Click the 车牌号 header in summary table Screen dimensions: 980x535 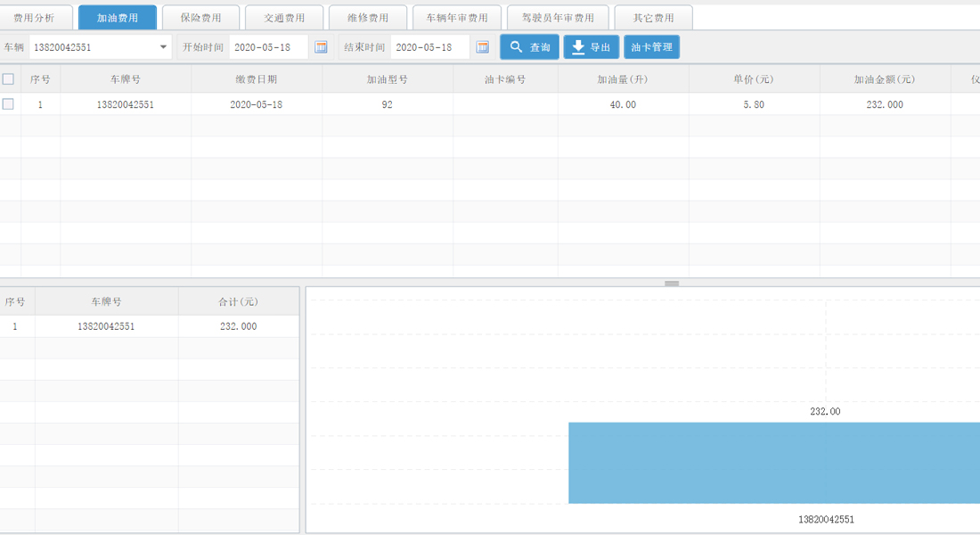[x=106, y=301]
